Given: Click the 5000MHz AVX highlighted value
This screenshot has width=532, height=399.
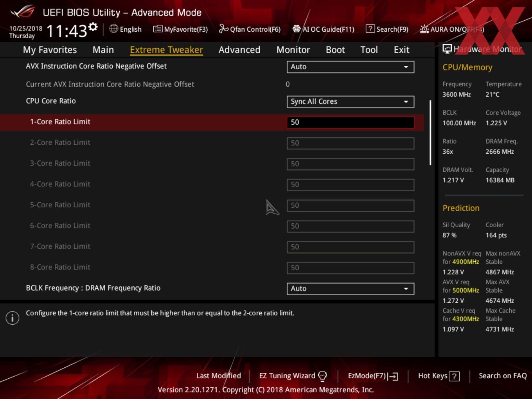Looking at the screenshot, I should 465,290.
